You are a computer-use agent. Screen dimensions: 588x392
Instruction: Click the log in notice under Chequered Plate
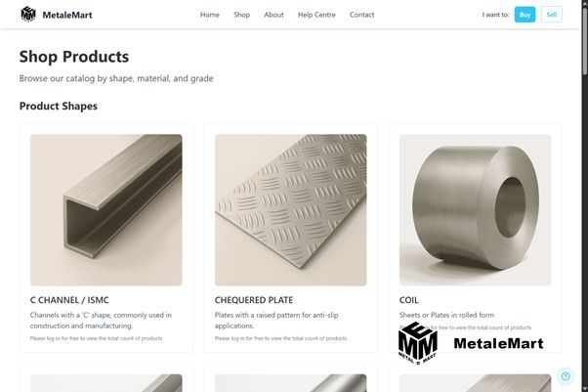coord(280,338)
